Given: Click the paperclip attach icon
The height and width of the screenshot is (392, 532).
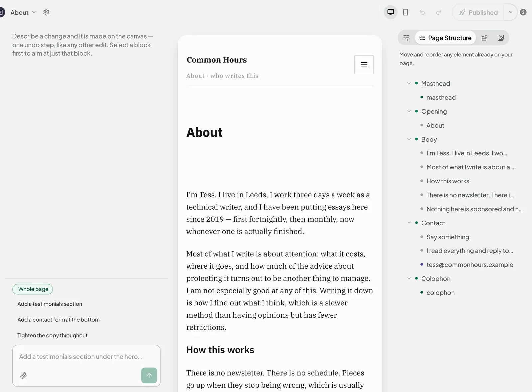Looking at the screenshot, I should tap(23, 375).
